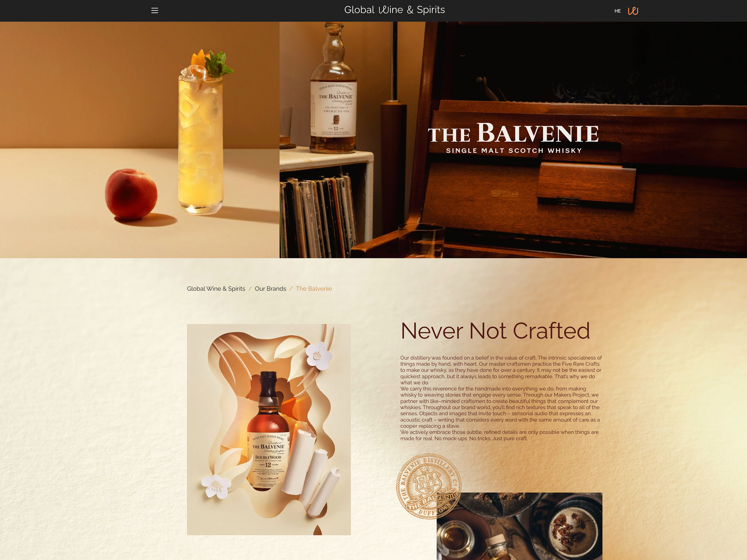Click the white paper flower above the bottle
The image size is (747, 560).
319,355
